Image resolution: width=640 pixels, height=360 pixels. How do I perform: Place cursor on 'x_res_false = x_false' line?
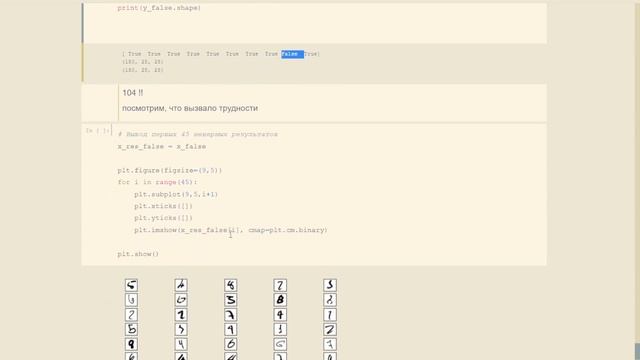(162, 147)
